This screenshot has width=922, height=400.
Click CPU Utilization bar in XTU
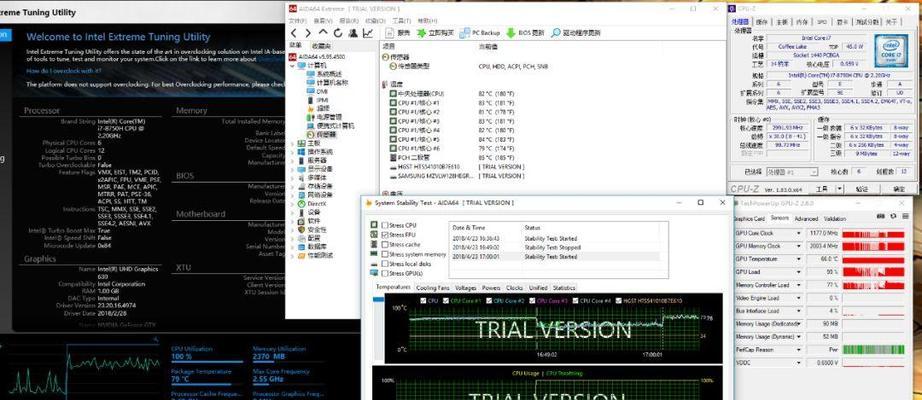click(x=206, y=362)
